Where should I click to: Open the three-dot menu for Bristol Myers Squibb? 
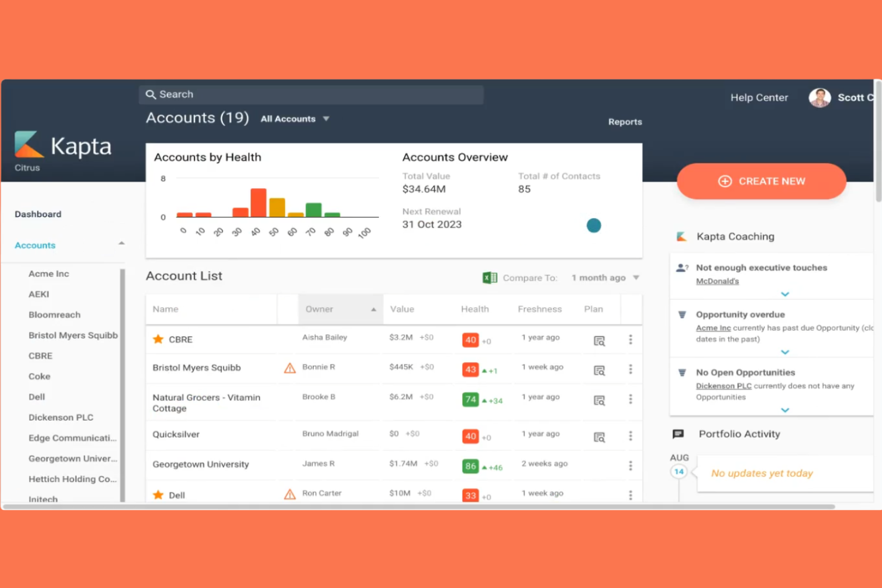[x=631, y=369]
